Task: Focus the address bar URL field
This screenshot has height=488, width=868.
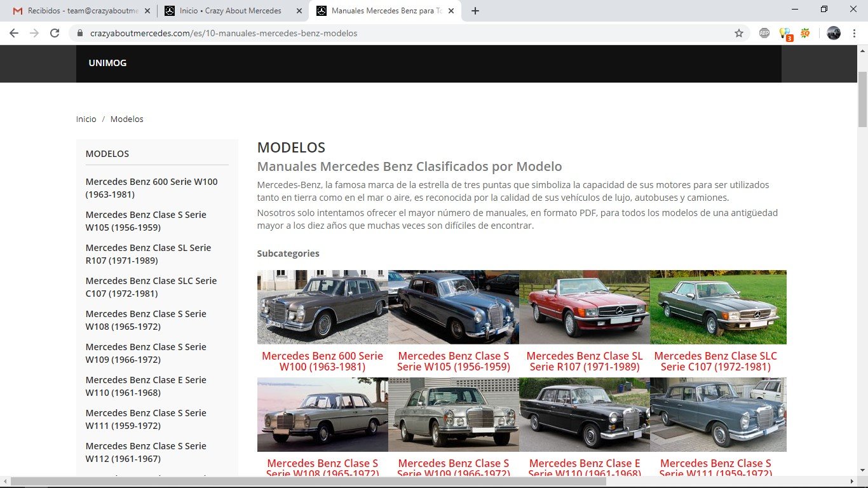Action: coord(407,33)
